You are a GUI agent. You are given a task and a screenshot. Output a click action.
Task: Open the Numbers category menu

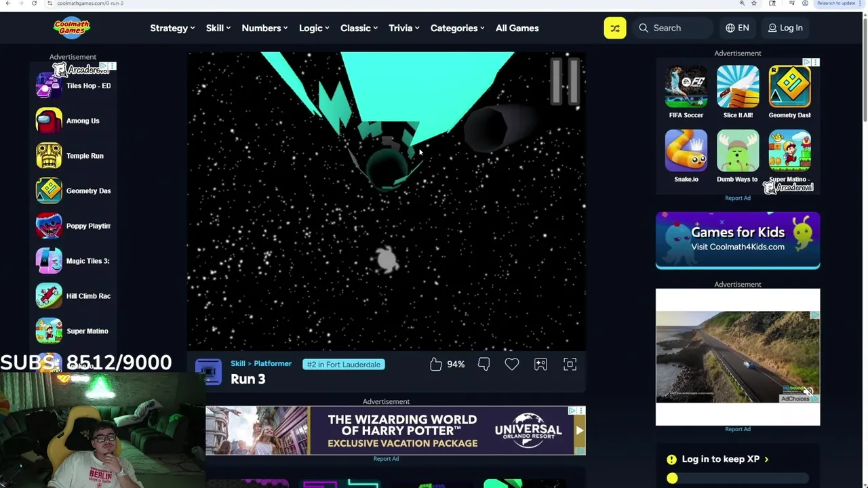point(264,28)
